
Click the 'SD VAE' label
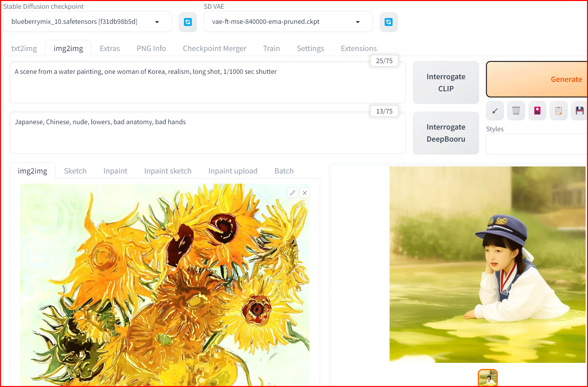tap(214, 6)
